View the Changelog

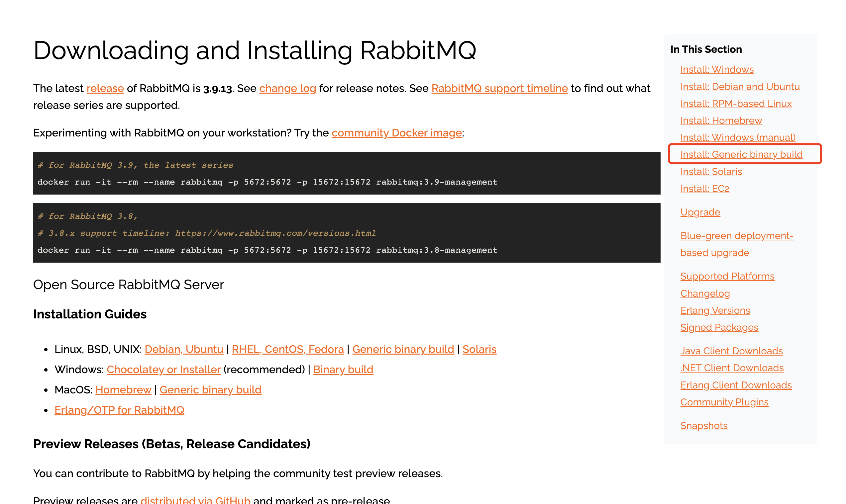coord(705,294)
